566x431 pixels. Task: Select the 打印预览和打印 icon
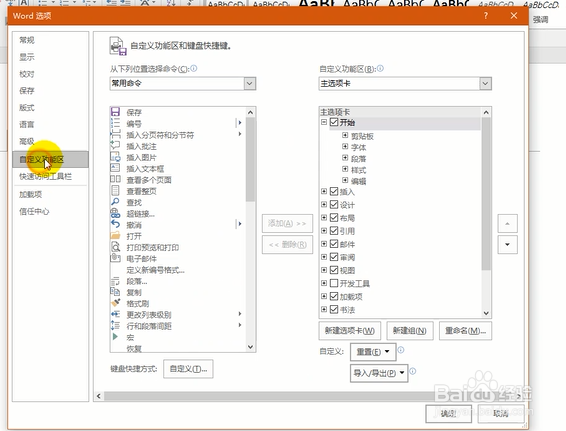tap(115, 247)
